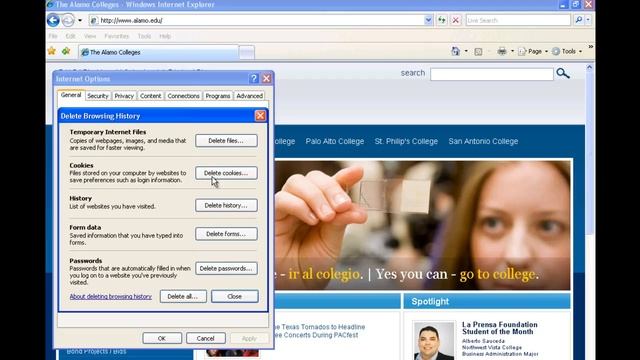
Task: Open the Edit menu
Action: coord(71,36)
